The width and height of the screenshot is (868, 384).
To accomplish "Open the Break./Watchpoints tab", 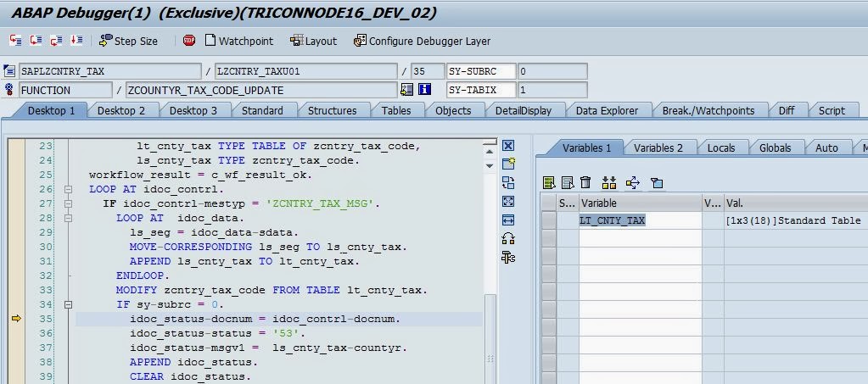I will tap(708, 111).
